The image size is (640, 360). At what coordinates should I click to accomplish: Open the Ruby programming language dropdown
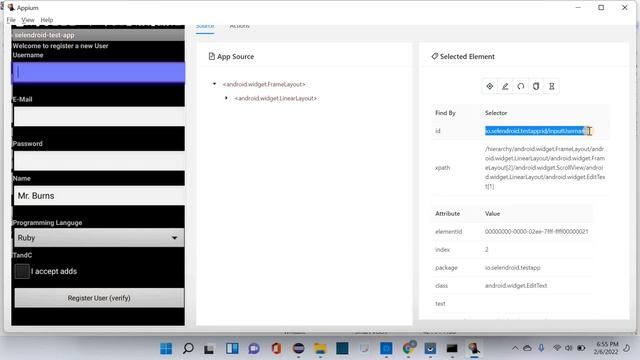click(x=99, y=238)
